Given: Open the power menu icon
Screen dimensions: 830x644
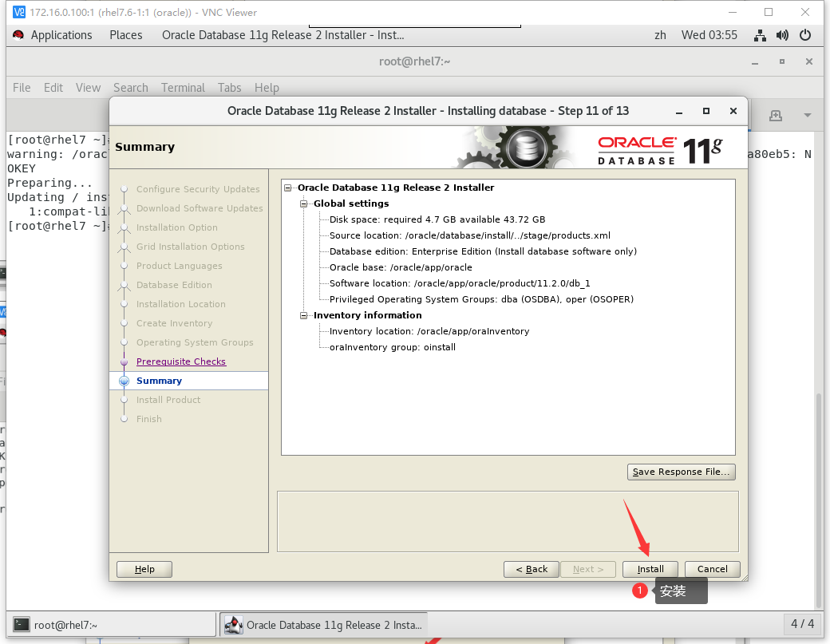Looking at the screenshot, I should [805, 35].
